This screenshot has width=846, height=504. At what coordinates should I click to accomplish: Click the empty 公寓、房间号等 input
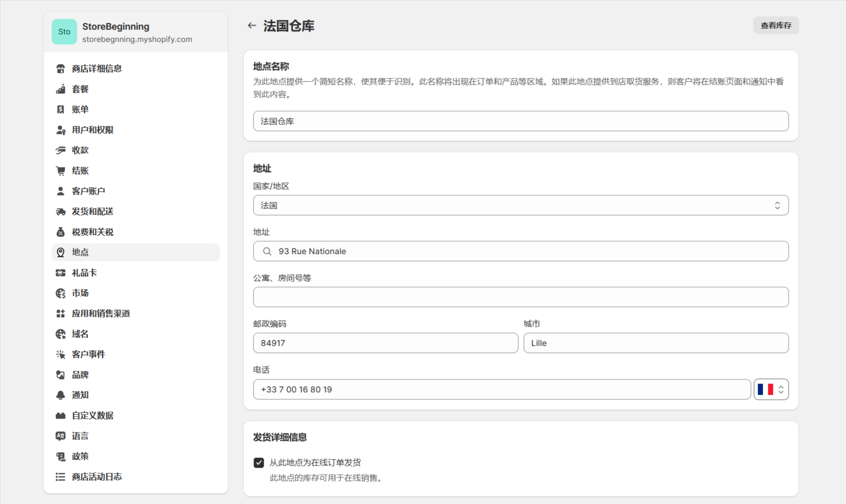(521, 297)
